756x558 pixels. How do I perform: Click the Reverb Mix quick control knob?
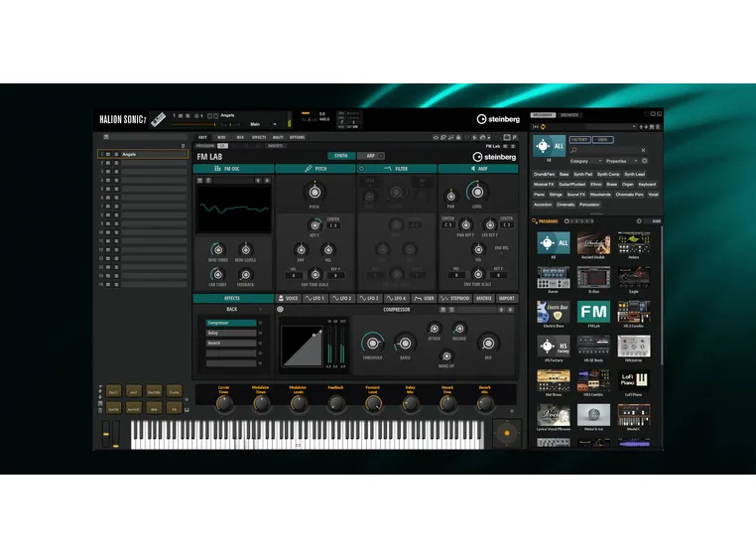pos(484,403)
